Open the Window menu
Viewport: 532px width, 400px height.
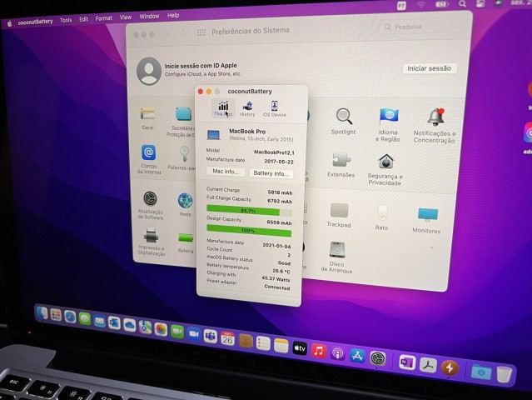click(x=149, y=17)
